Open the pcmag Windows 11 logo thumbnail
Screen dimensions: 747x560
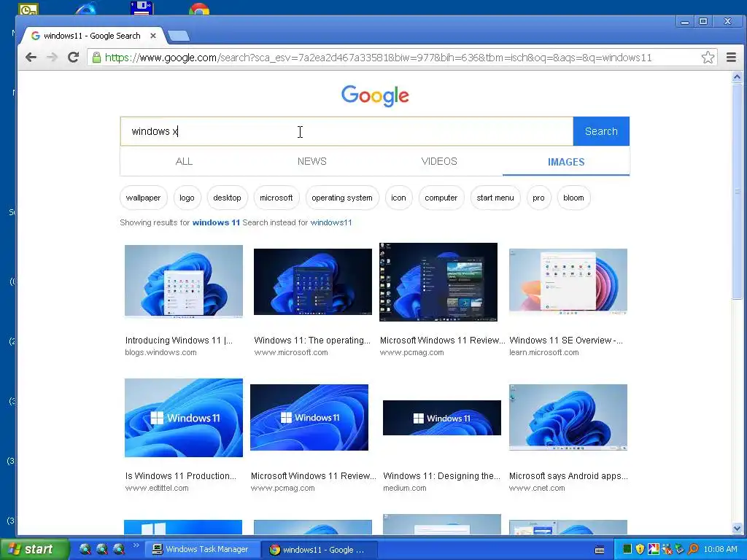309,417
